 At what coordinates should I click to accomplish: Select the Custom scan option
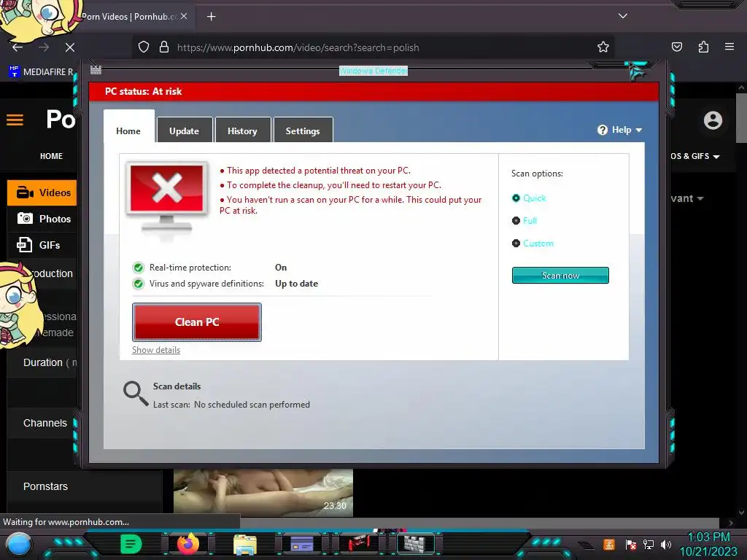coord(533,244)
